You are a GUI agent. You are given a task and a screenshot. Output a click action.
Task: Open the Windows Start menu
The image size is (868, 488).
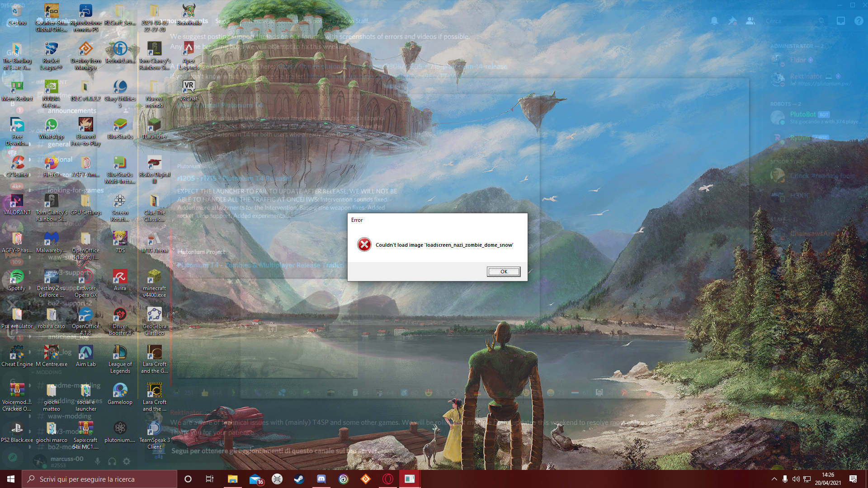tap(11, 479)
